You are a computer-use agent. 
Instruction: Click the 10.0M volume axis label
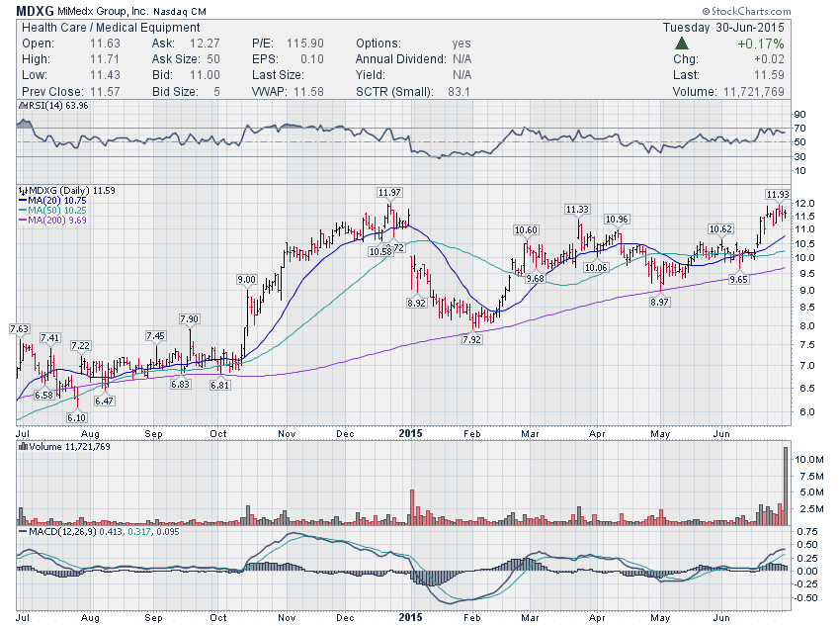[x=809, y=459]
